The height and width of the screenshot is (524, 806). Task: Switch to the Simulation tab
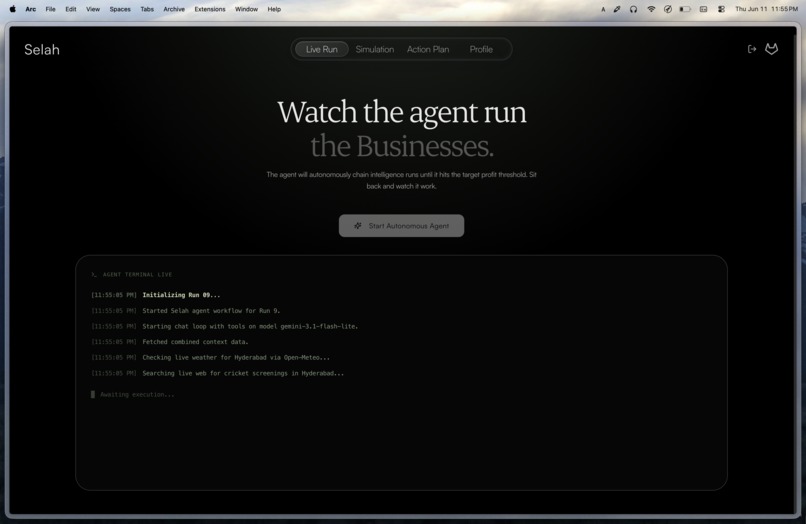[x=375, y=49]
